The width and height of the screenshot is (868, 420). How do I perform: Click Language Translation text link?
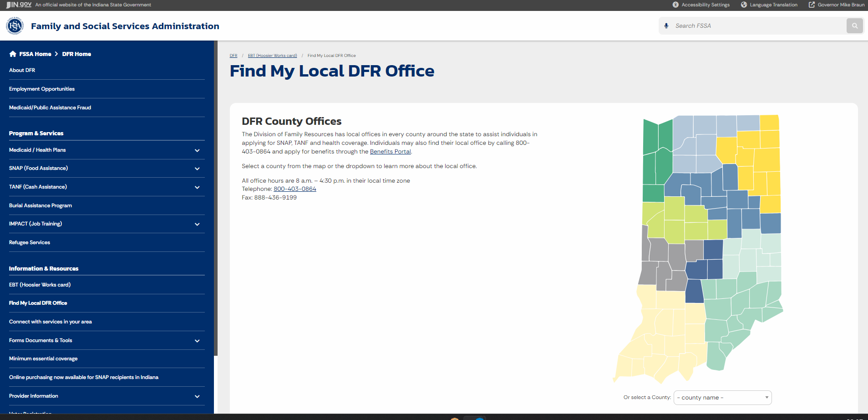[774, 5]
